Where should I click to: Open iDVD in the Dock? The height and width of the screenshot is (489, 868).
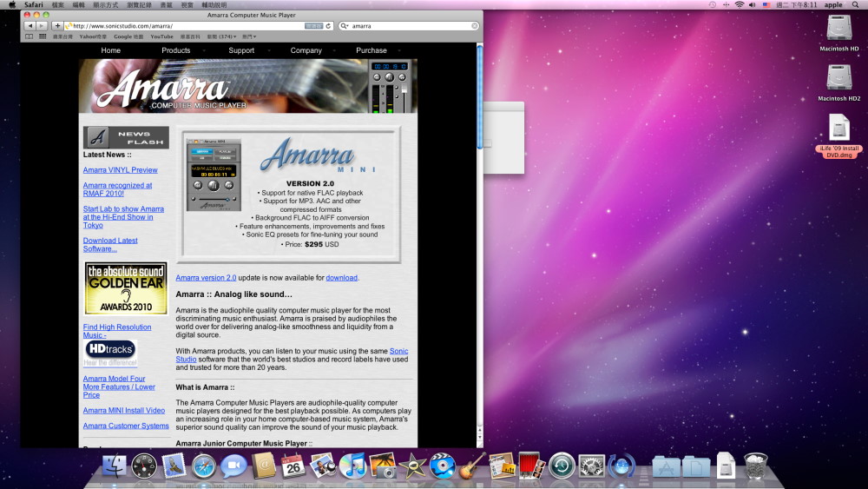[x=443, y=466]
